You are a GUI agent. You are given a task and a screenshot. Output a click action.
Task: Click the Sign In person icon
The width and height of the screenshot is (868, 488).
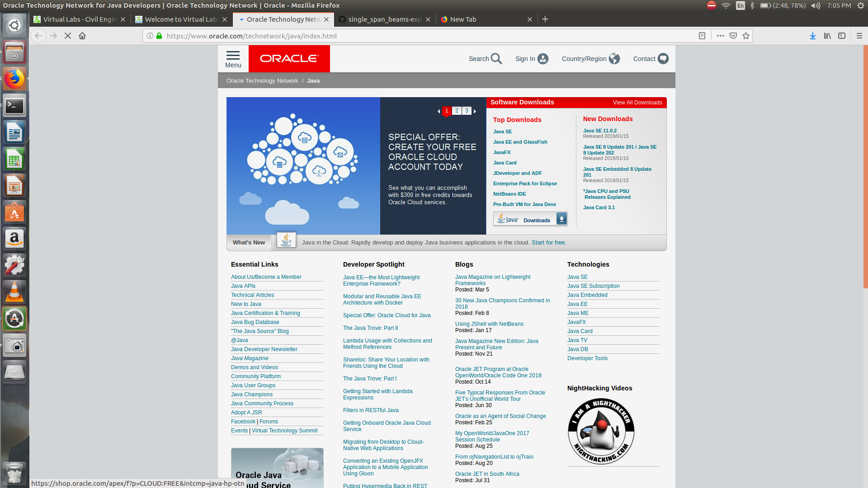tap(543, 59)
